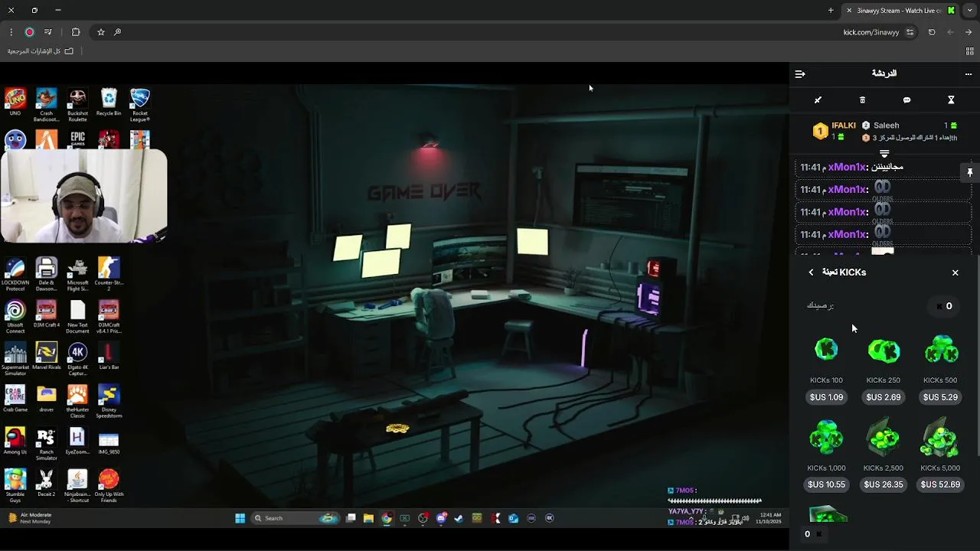Screen dimensions: 980x551
Task: Open Stumble Guys desktop shortcut
Action: tap(15, 486)
